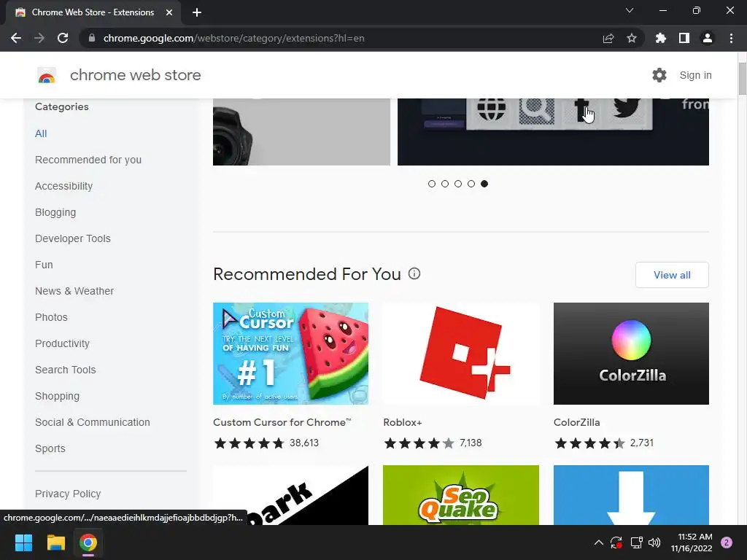Screen dimensions: 747x560
Task: Click the 7,138 rating count
Action: pos(471,443)
